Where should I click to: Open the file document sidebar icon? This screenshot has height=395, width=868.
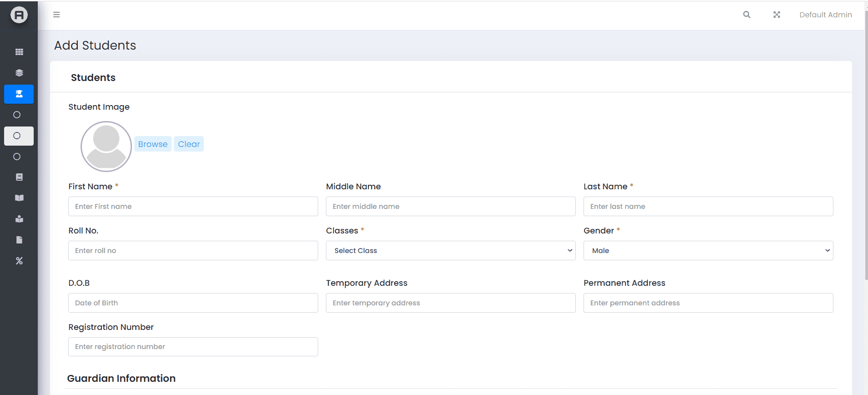point(19,240)
